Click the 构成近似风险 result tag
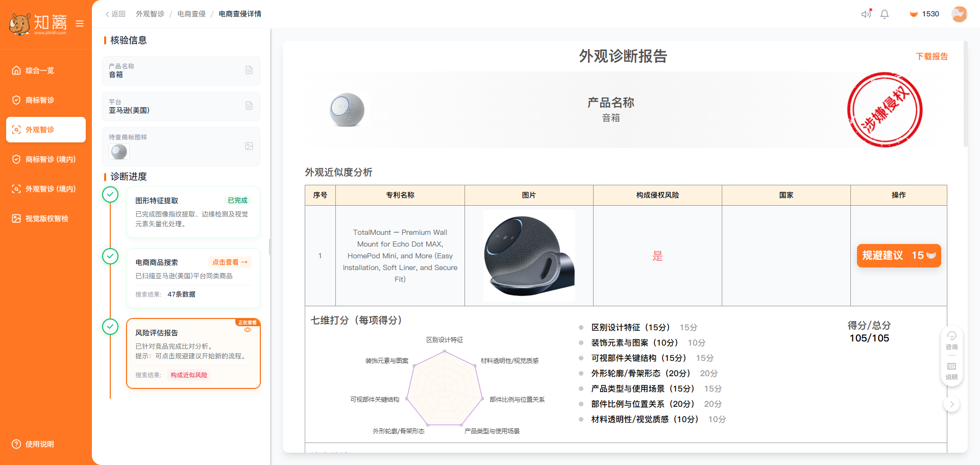The image size is (980, 465). click(189, 375)
